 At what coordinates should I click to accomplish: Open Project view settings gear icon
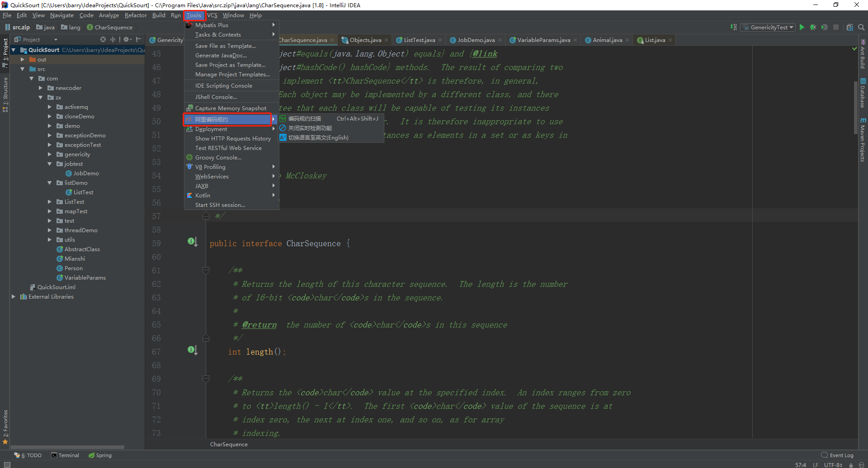pyautogui.click(x=127, y=39)
